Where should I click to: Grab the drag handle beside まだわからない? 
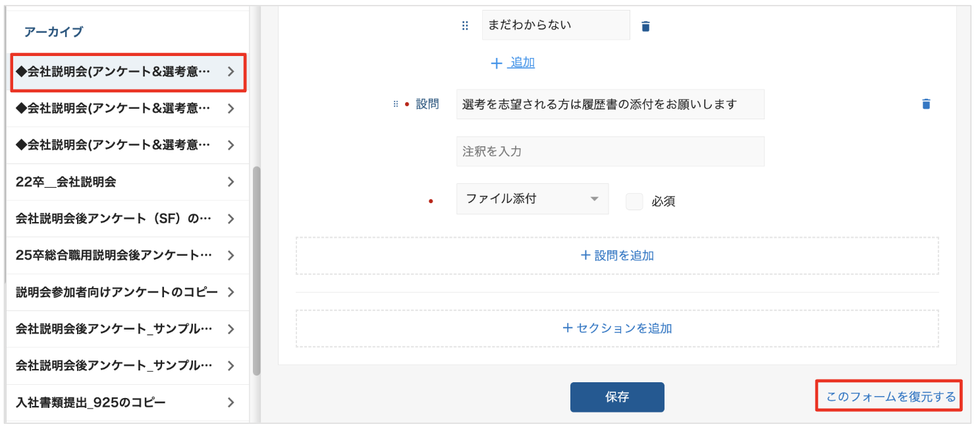point(465,26)
